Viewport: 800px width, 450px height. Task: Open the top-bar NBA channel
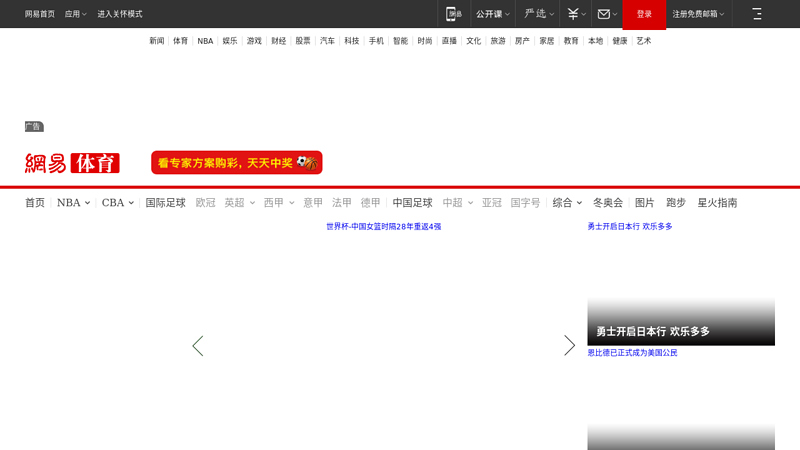pyautogui.click(x=205, y=41)
